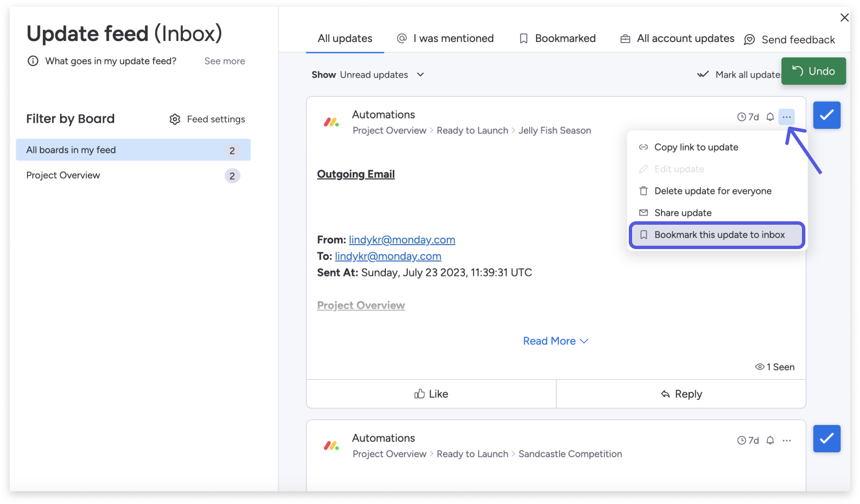Click the 7d clock timestamp on Sandcastle Competition update
Screen dimensions: 860x504
coord(748,441)
